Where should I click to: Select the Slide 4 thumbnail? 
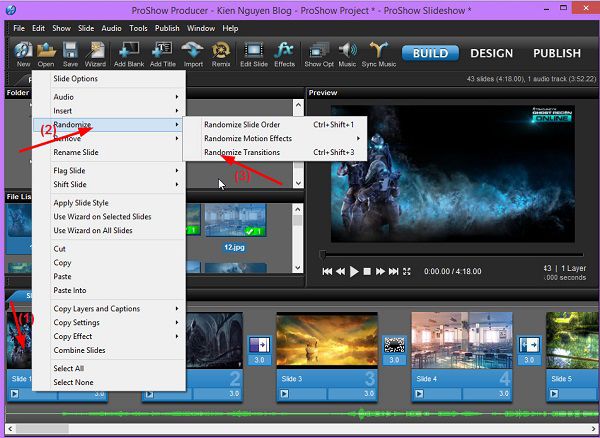[x=462, y=340]
